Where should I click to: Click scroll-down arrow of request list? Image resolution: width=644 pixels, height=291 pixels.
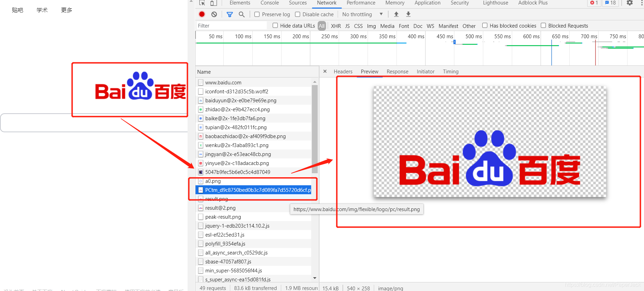pos(315,278)
